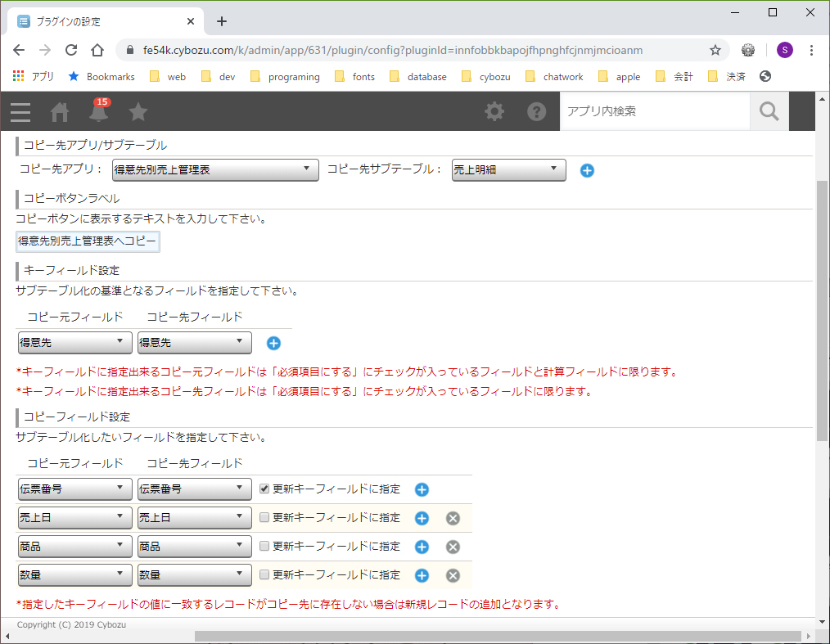Open a new browser tab
830x644 pixels.
click(222, 21)
